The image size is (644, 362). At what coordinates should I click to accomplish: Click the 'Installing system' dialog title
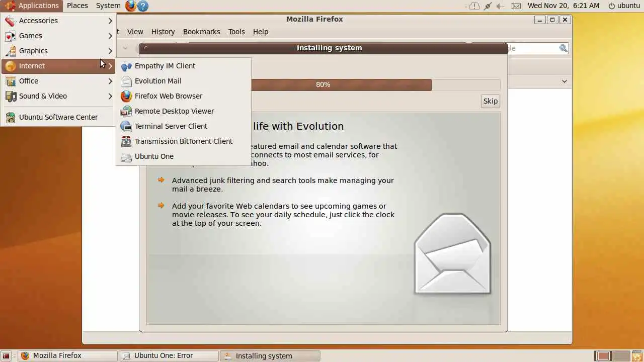(x=329, y=48)
